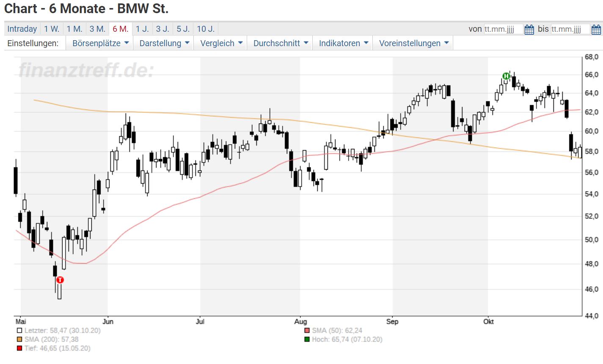Click the '68,0' y-axis price label
The image size is (603, 364).
click(591, 57)
